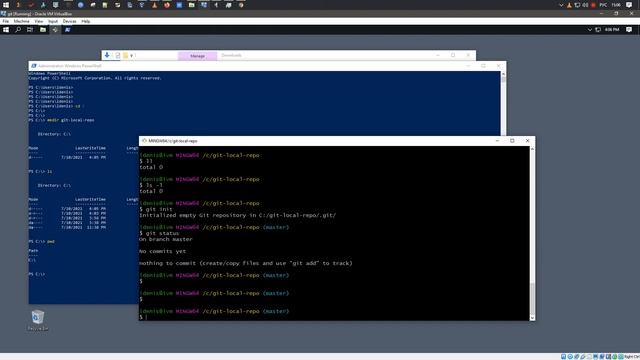Image resolution: width=640 pixels, height=360 pixels.
Task: Click 'On branch master' text in terminal
Action: [166, 239]
